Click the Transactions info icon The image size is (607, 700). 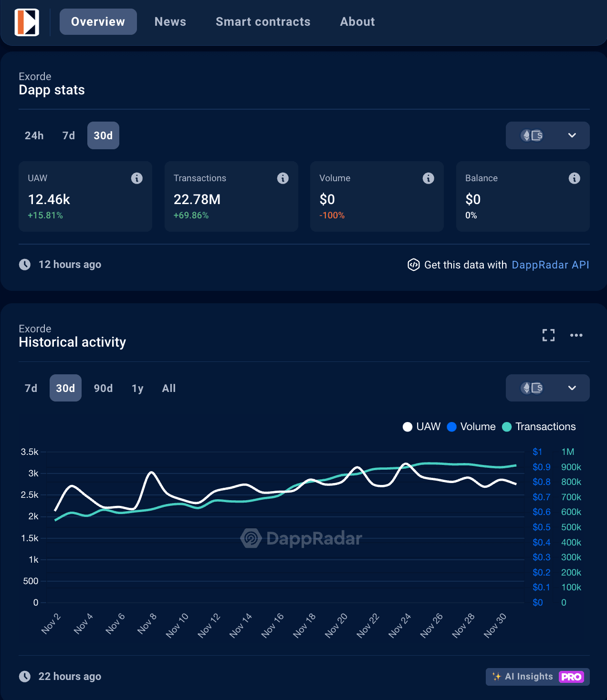click(283, 178)
